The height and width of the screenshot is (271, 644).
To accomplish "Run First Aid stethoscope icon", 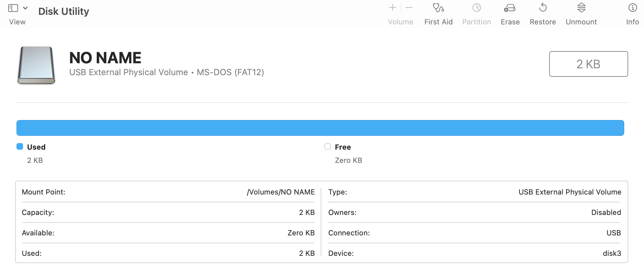I will point(438,8).
